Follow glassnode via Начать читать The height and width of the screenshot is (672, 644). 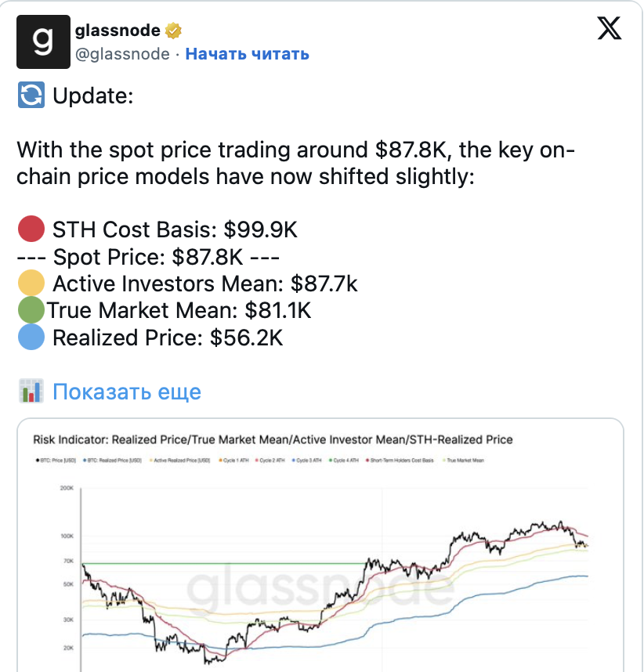click(x=247, y=54)
